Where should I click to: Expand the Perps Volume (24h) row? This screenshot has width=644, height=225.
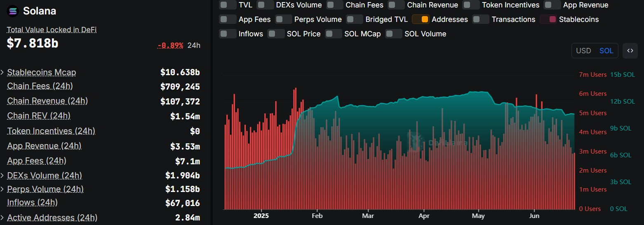click(x=2, y=189)
